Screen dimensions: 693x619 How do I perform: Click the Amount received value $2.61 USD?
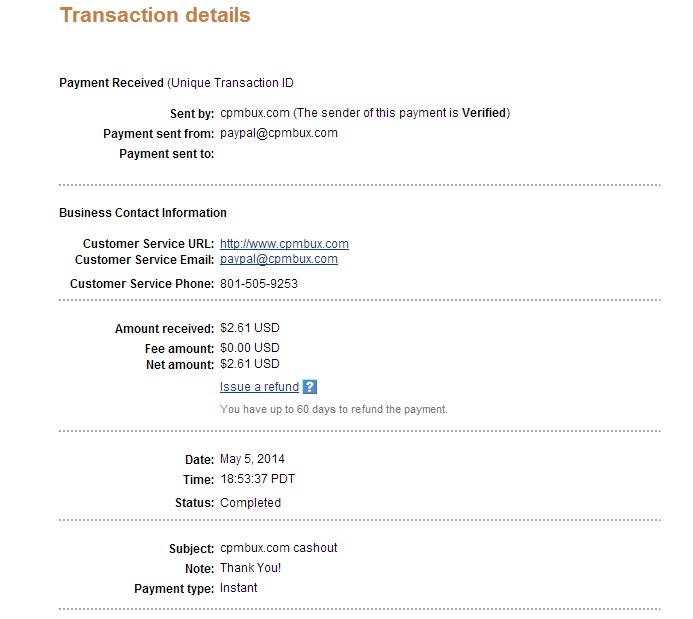(x=250, y=328)
